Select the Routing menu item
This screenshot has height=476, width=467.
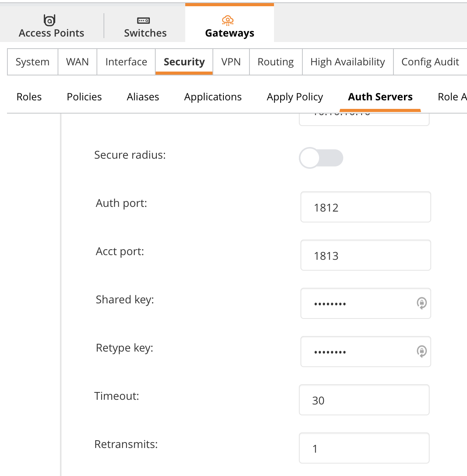(x=275, y=61)
